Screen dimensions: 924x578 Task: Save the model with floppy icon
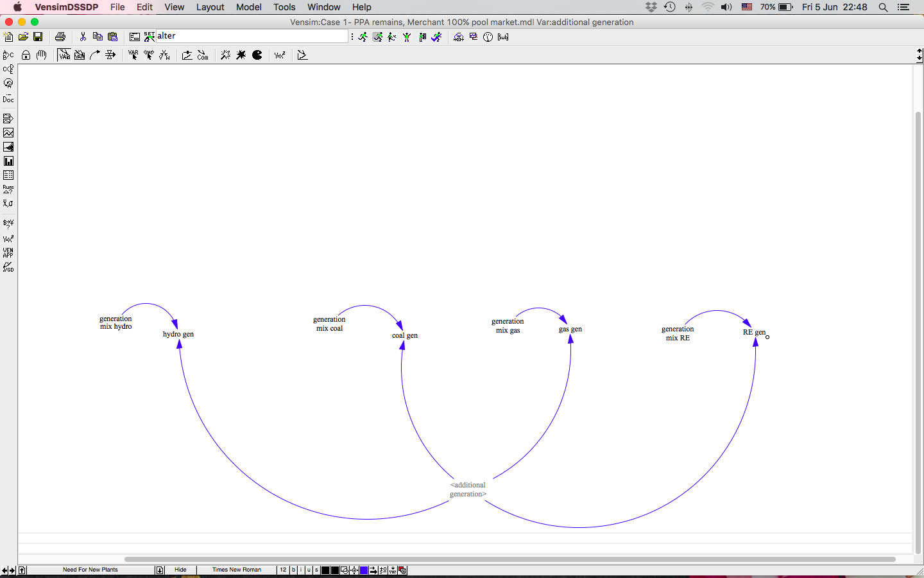pyautogui.click(x=38, y=37)
